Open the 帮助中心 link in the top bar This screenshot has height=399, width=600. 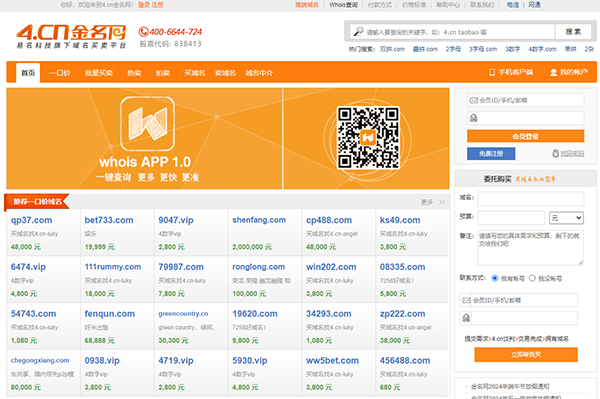click(448, 5)
